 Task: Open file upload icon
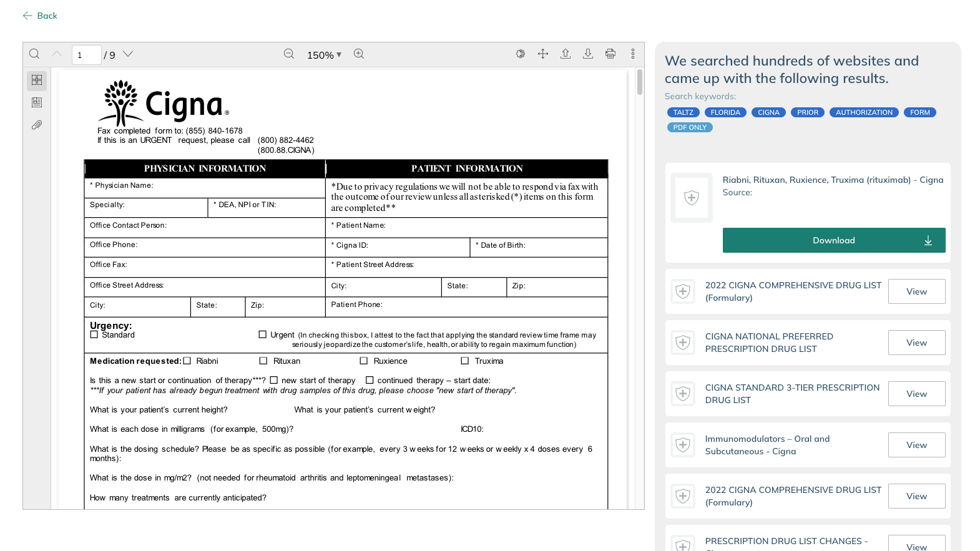click(566, 54)
